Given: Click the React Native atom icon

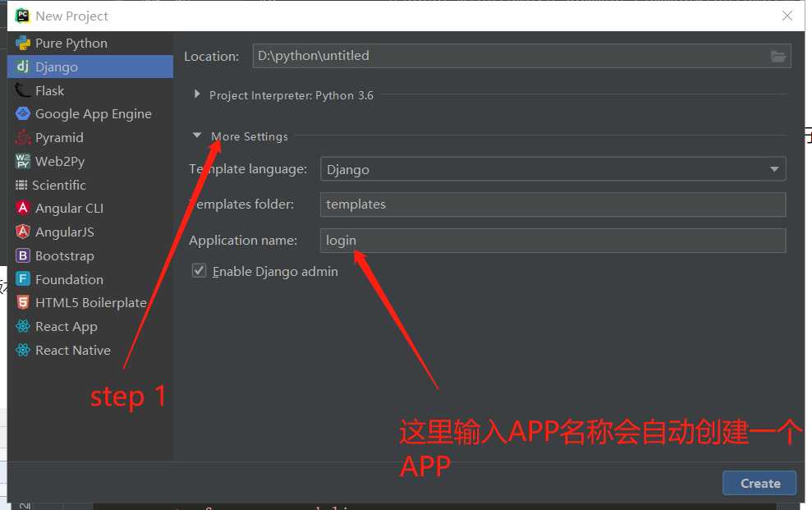Looking at the screenshot, I should click(23, 350).
